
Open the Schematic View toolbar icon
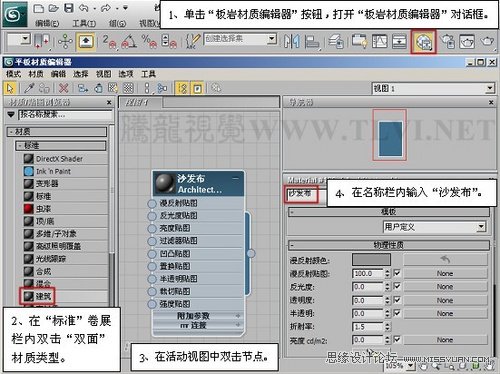pyautogui.click(x=399, y=42)
